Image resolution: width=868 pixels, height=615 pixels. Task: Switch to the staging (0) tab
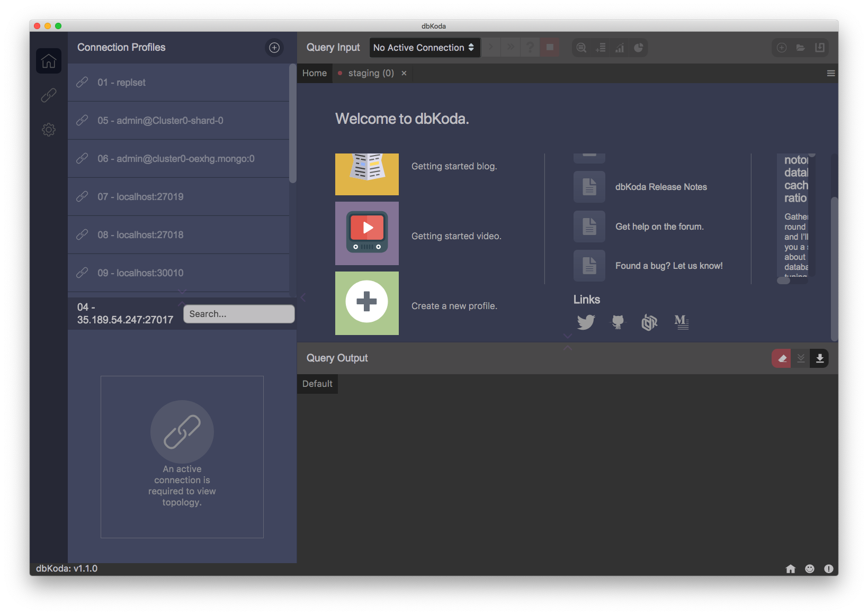[x=371, y=74]
